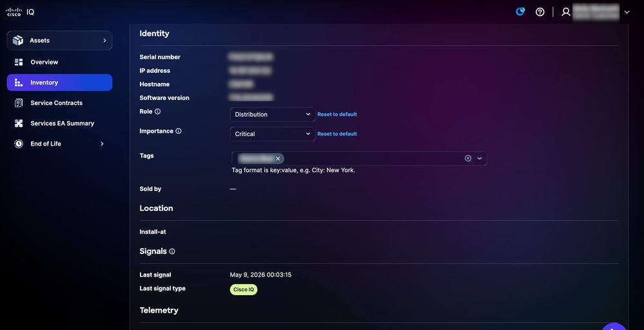The width and height of the screenshot is (644, 330).
Task: Open the help question mark icon
Action: [x=540, y=12]
